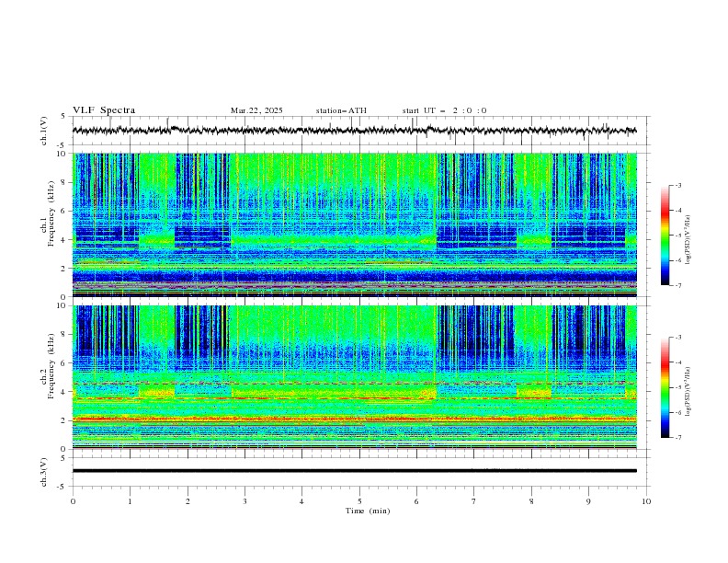Screen dimensions: 728x563
Task: Click the "Time (min)" axis label
Action: (x=368, y=511)
